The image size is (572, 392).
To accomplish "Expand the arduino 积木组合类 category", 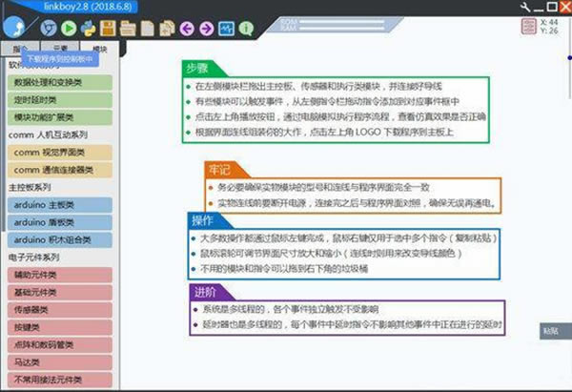I will 59,239.
